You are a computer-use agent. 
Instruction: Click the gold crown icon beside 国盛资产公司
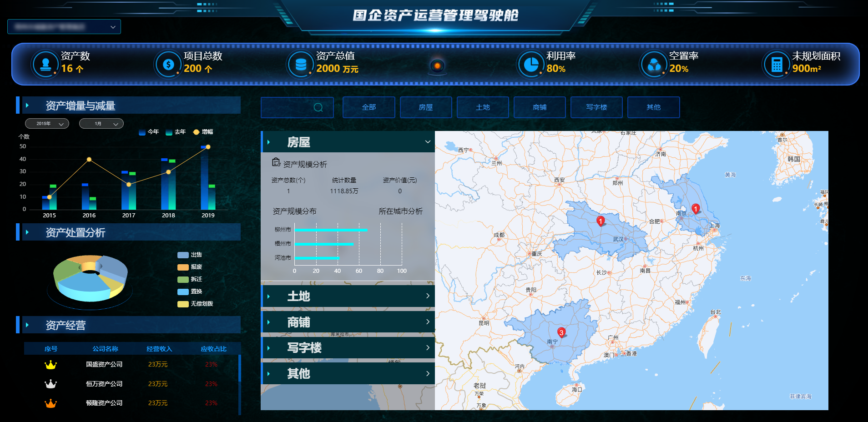click(50, 364)
